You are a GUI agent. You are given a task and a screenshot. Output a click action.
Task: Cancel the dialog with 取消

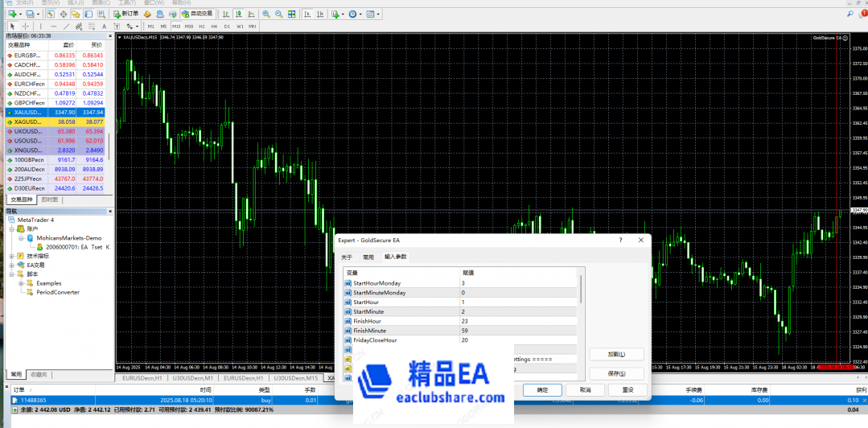click(585, 390)
